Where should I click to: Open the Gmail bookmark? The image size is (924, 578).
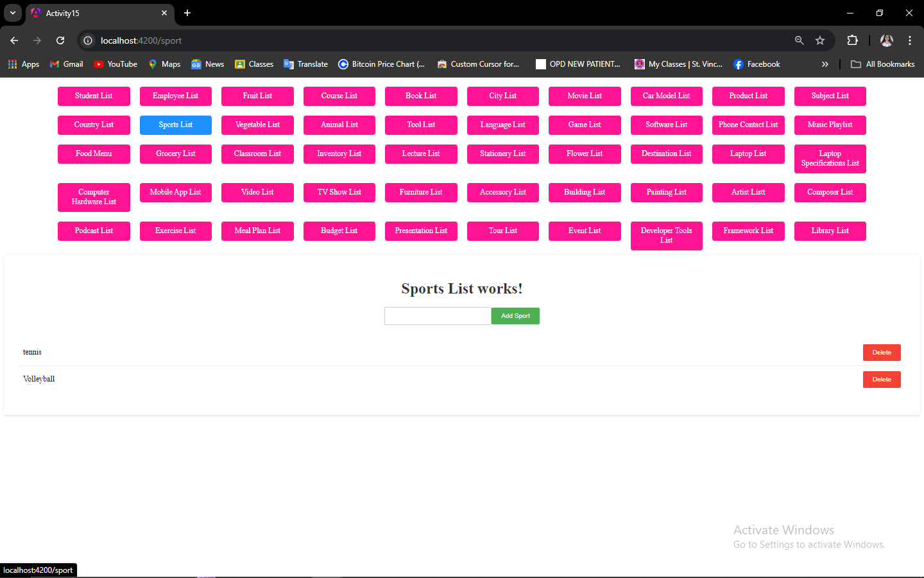tap(67, 64)
